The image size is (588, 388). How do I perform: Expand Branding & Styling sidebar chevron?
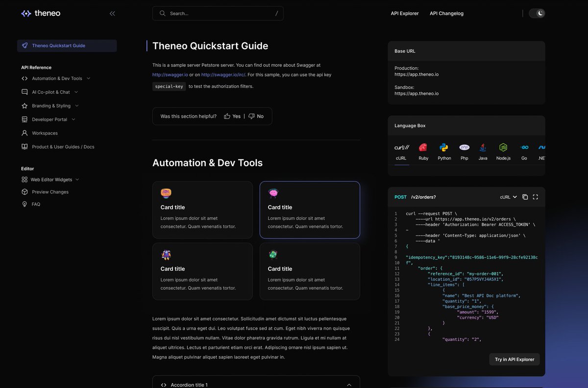(77, 105)
